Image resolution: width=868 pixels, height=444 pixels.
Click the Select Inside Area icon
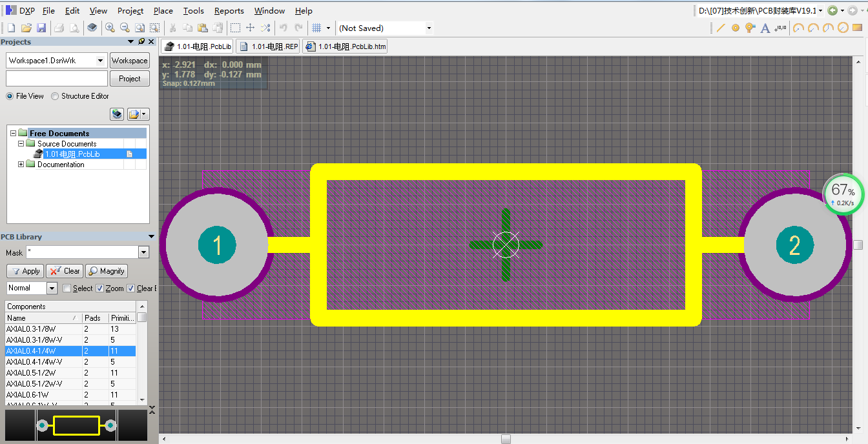(x=236, y=28)
